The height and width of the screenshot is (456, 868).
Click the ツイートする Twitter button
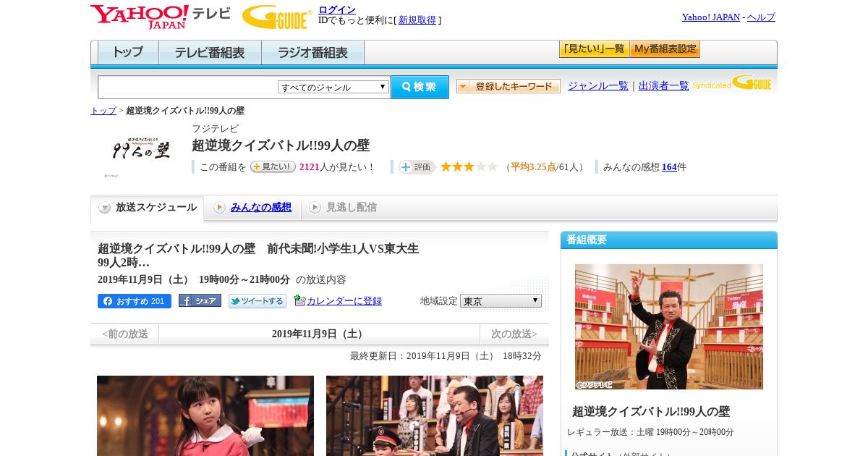(258, 301)
